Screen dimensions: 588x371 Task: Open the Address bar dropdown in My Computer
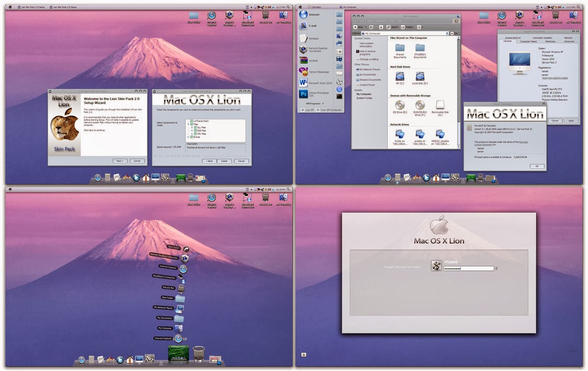click(447, 33)
